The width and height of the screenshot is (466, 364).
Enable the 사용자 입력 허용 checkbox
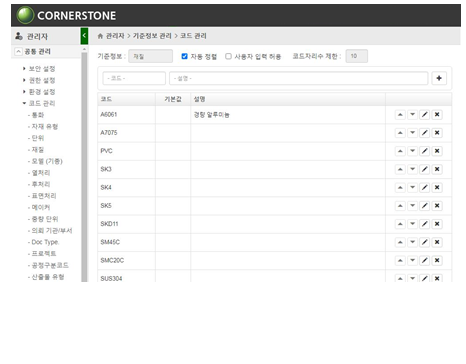tap(228, 56)
